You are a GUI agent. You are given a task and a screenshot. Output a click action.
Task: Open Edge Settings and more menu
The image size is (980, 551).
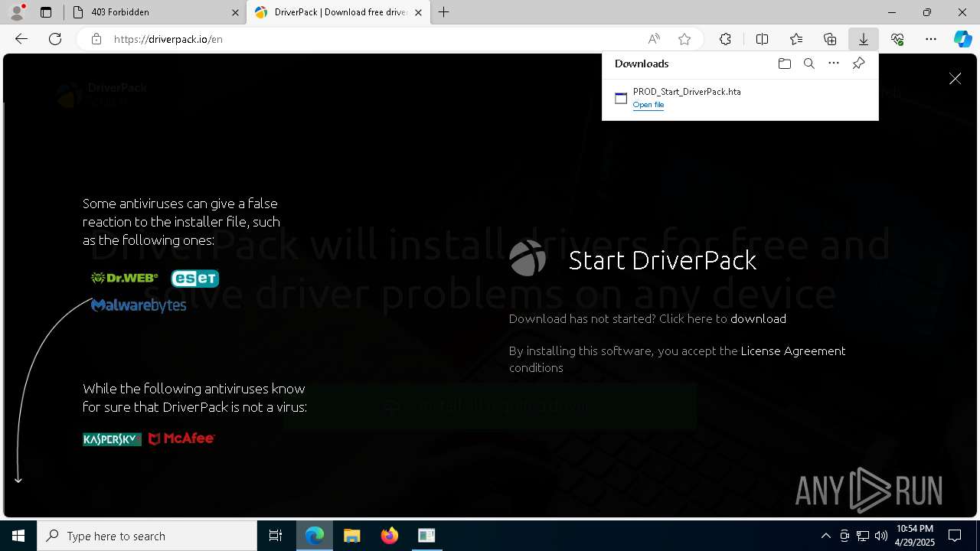tap(931, 39)
